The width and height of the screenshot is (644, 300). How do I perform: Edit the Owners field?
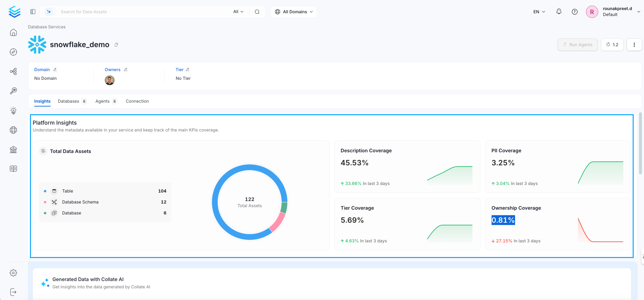(x=126, y=70)
